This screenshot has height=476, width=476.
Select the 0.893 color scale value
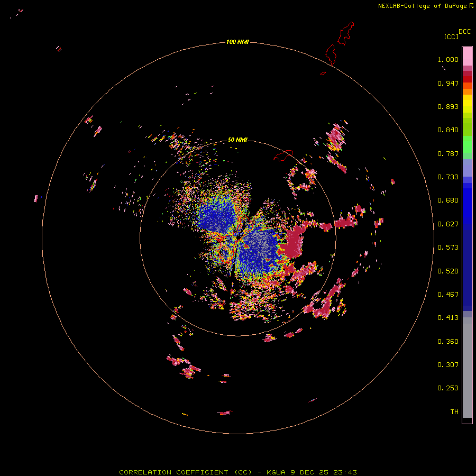point(448,106)
